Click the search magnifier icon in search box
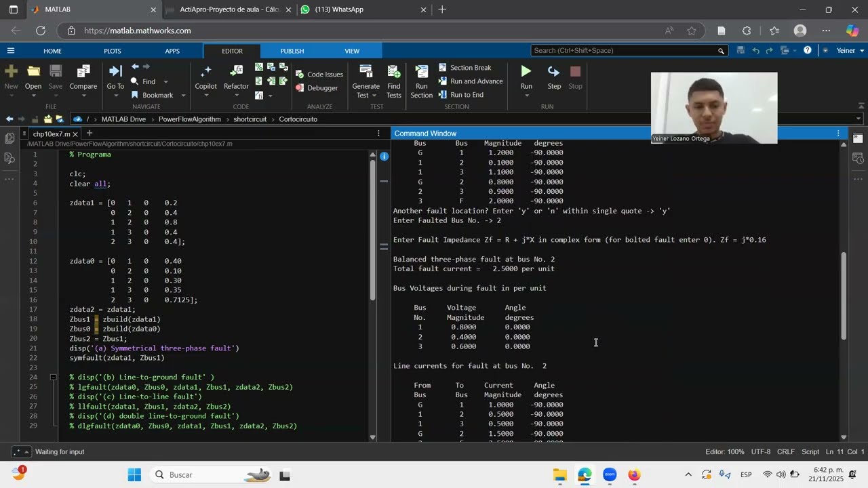The image size is (868, 488). [721, 51]
